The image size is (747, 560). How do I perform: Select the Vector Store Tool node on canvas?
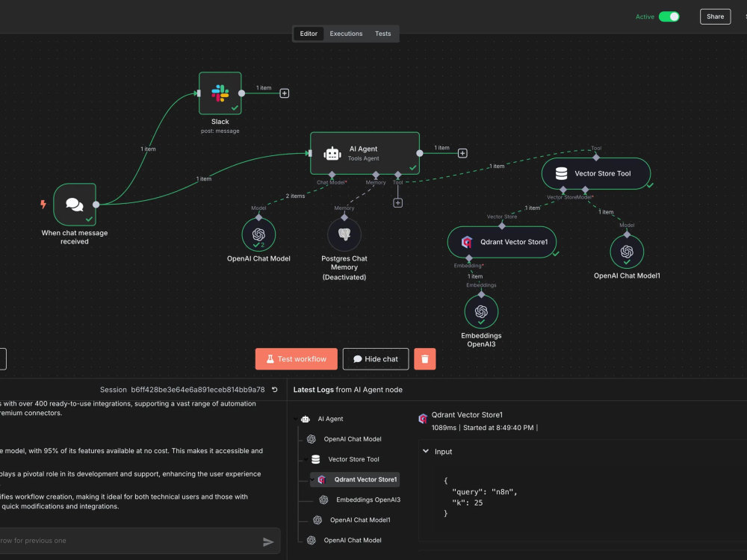click(596, 173)
